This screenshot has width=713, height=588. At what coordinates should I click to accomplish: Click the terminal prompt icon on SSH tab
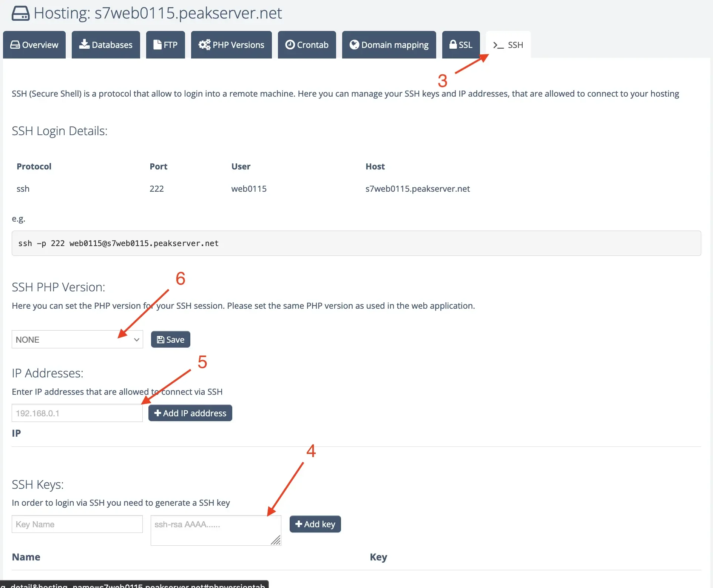tap(498, 45)
